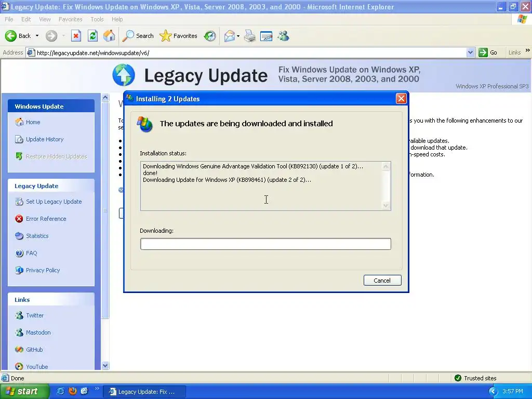
Task: Open the Privacy Policy link
Action: point(43,270)
